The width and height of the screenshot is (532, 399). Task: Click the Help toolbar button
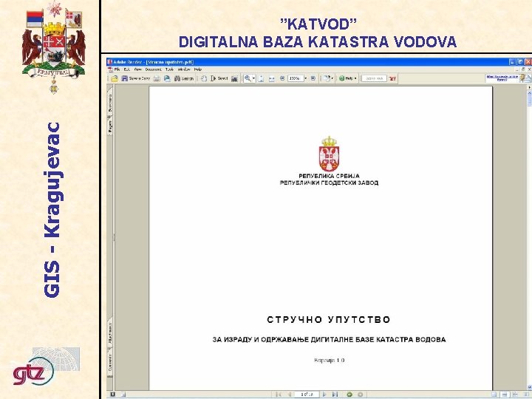coord(346,78)
